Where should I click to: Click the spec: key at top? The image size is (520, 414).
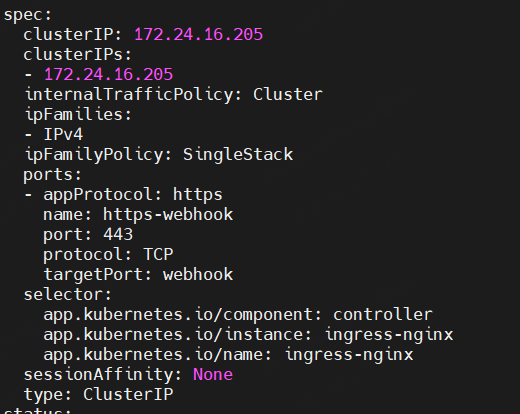point(28,15)
